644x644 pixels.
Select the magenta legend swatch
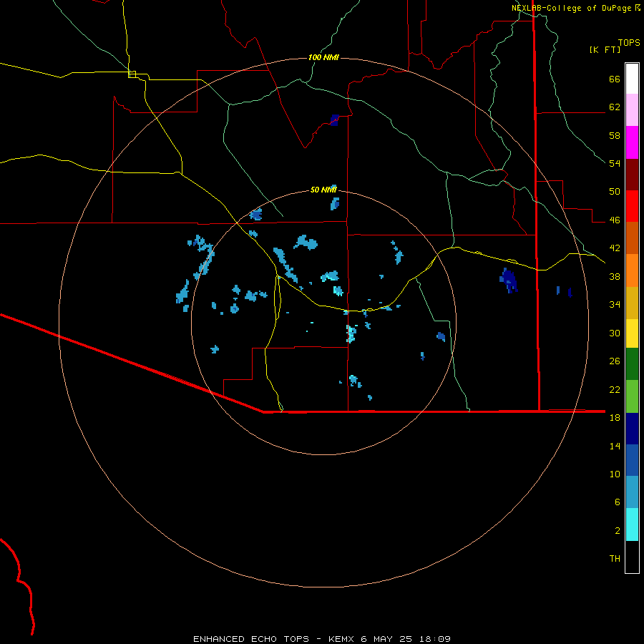tap(632, 142)
